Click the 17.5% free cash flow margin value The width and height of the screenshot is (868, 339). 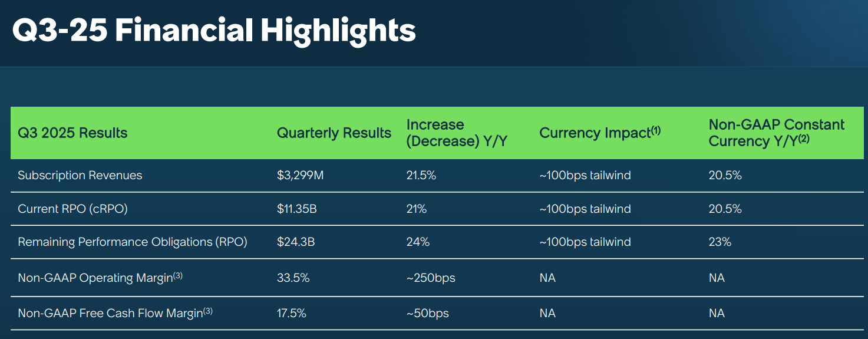pyautogui.click(x=292, y=313)
